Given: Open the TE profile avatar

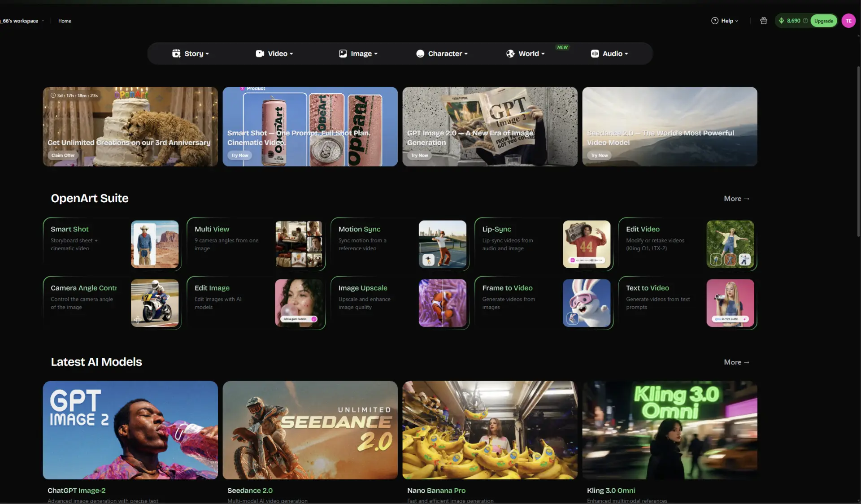Looking at the screenshot, I should pyautogui.click(x=848, y=21).
